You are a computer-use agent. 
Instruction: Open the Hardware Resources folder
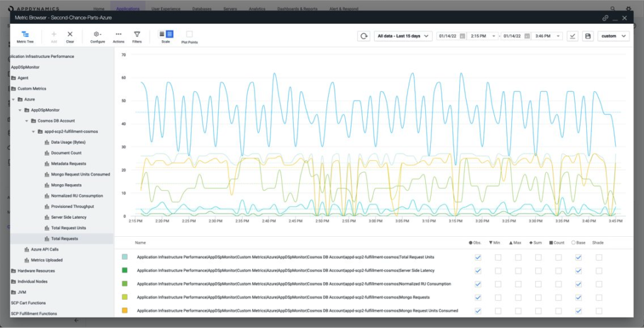(x=33, y=271)
